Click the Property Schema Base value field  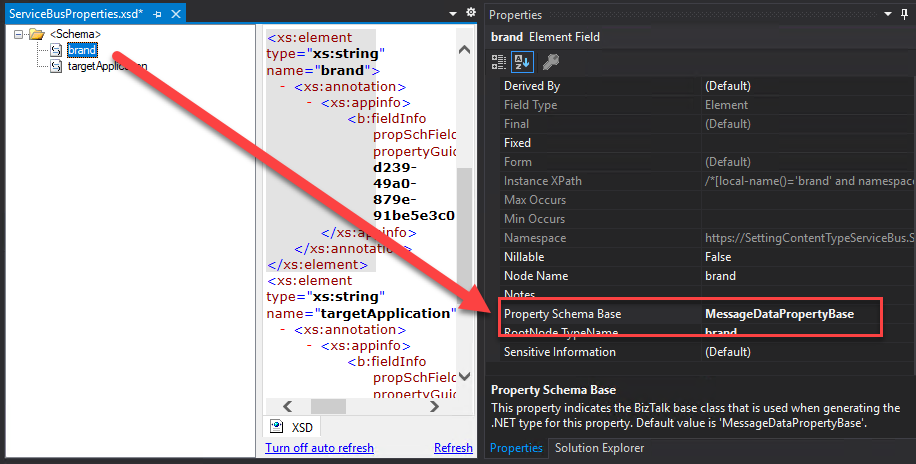click(x=790, y=314)
